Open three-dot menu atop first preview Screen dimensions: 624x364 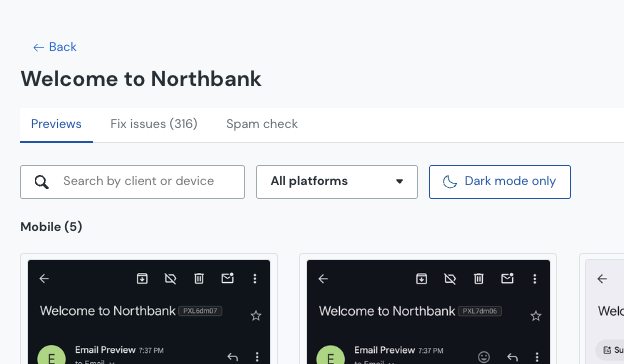tap(255, 278)
